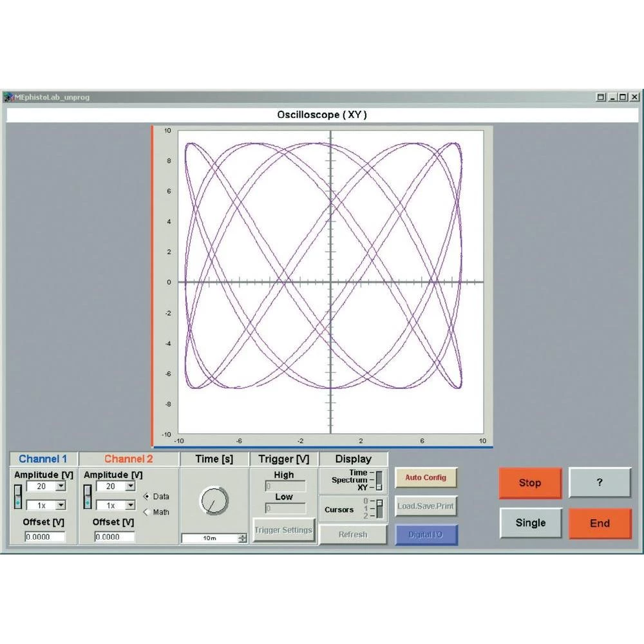Click the MEphistoLab application icon in title bar

(x=8, y=97)
